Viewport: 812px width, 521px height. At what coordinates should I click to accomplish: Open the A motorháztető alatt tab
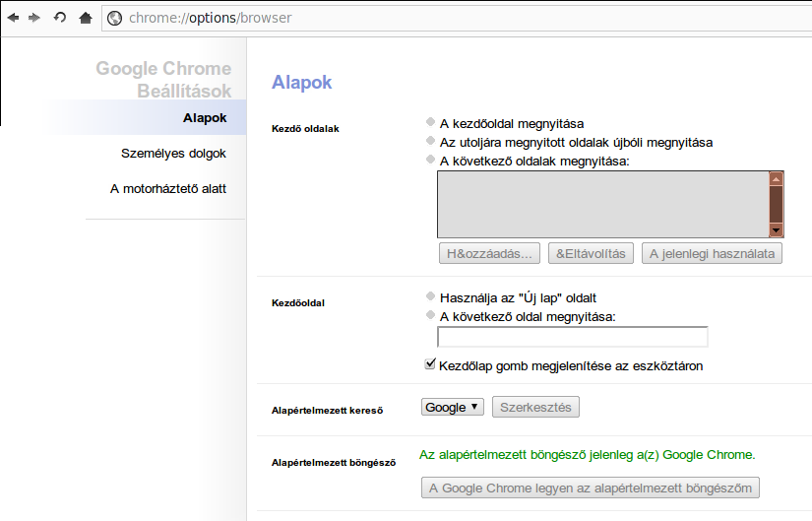click(x=167, y=189)
